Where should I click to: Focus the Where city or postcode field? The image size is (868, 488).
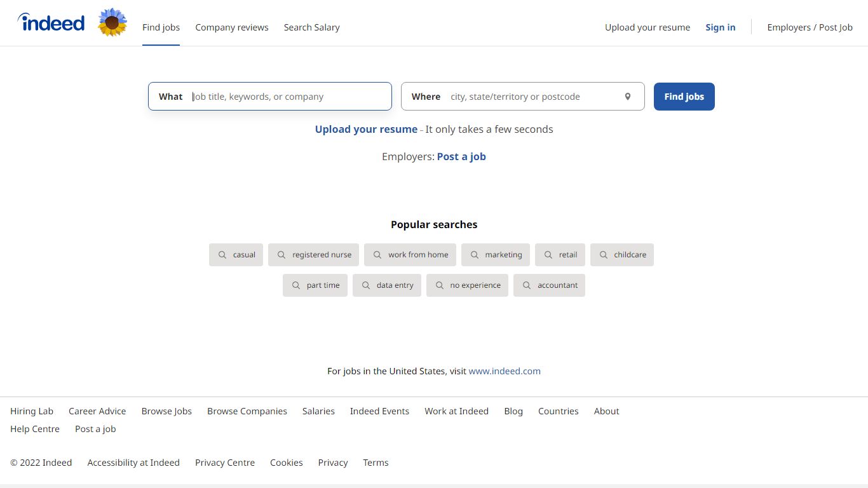[x=523, y=97]
